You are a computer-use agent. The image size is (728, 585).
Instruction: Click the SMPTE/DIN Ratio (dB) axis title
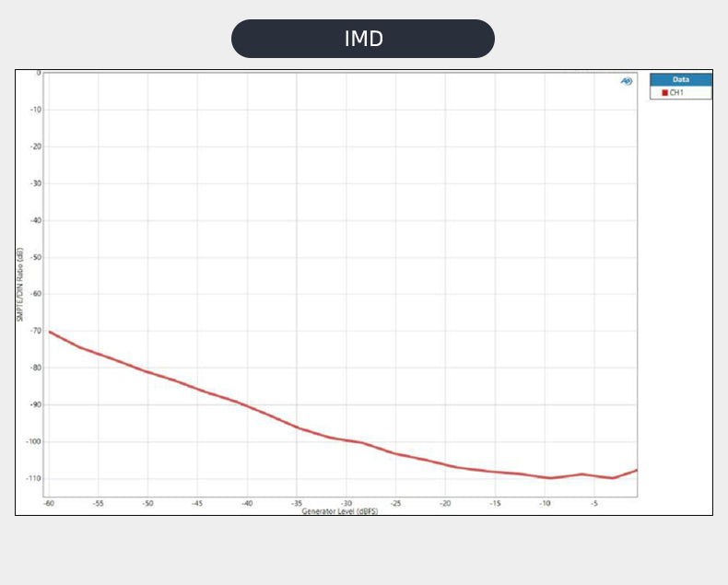tap(19, 284)
